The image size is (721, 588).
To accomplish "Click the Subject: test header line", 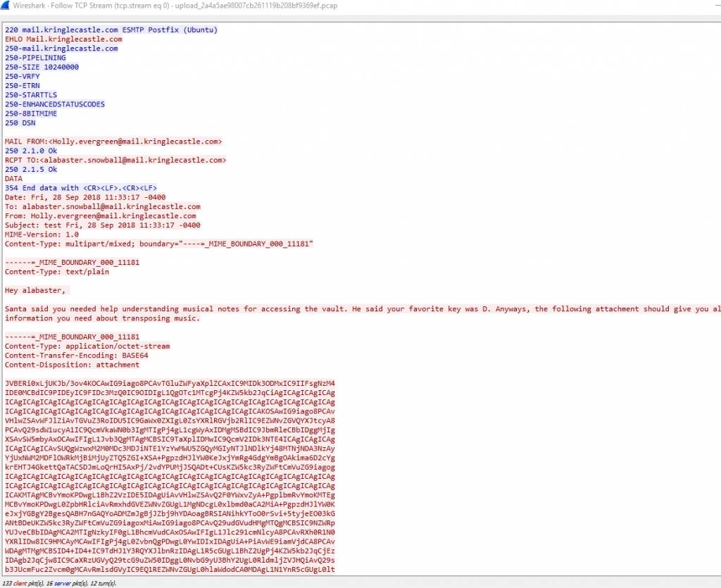I will pos(103,225).
